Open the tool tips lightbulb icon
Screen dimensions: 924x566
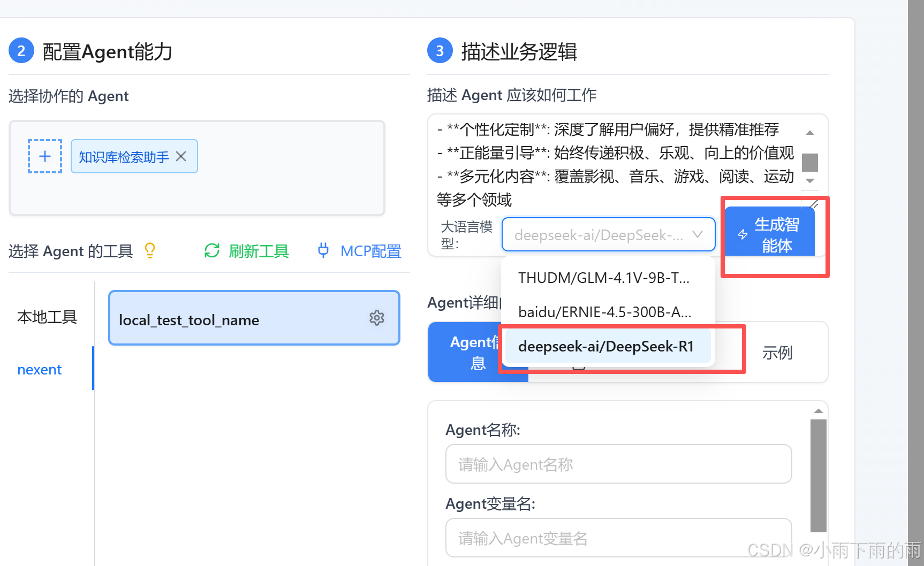pyautogui.click(x=150, y=250)
